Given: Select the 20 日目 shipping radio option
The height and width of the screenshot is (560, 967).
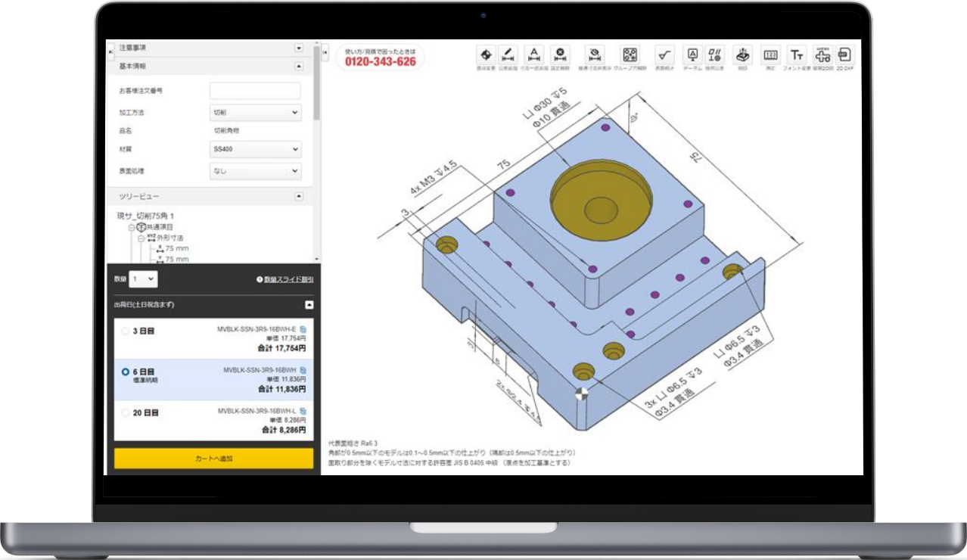Looking at the screenshot, I should (126, 413).
